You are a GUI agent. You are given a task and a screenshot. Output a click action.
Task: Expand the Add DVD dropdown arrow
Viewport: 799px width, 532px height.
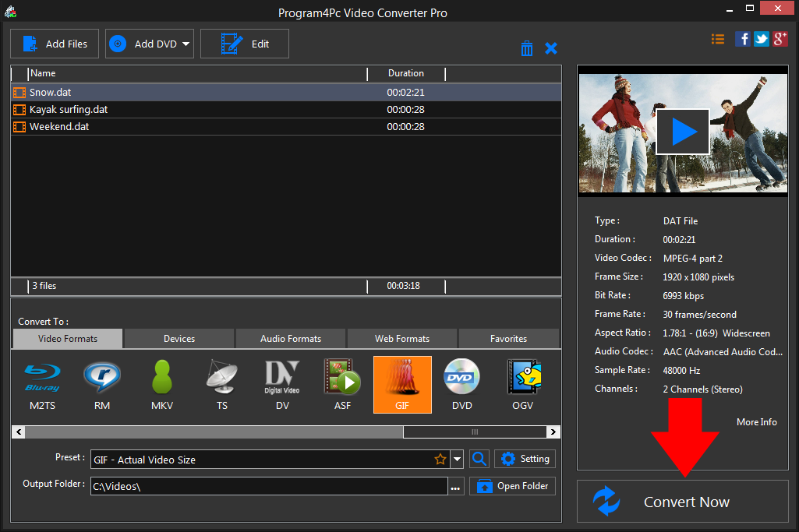186,44
